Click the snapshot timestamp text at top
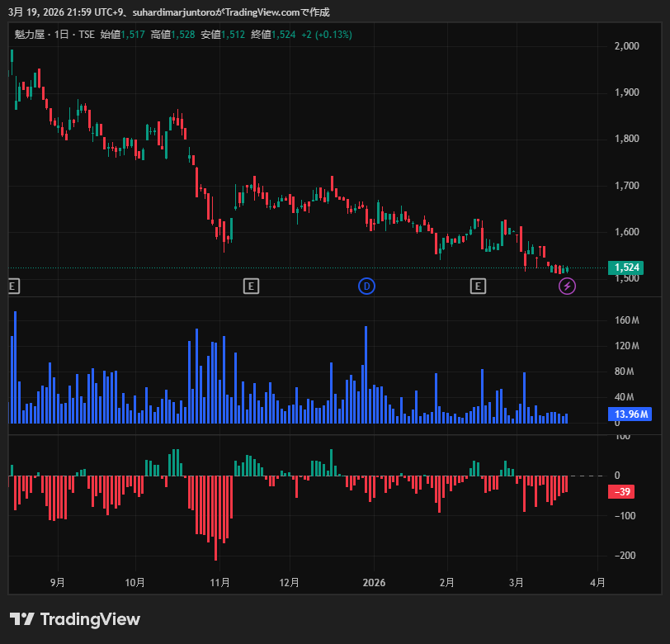 coord(169,12)
